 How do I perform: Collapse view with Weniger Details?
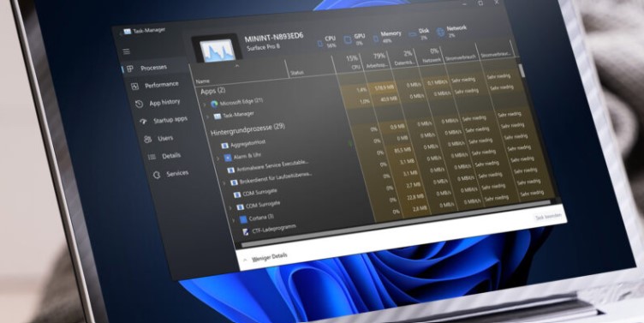269,257
